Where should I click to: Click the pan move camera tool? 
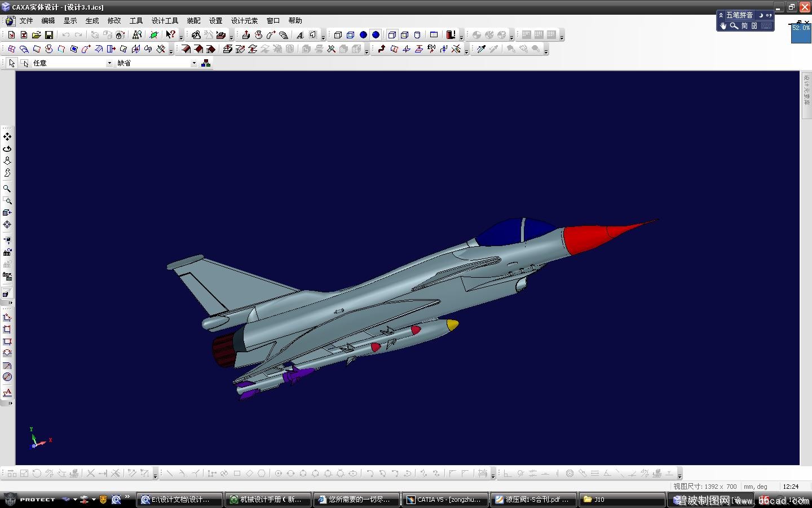coord(7,137)
